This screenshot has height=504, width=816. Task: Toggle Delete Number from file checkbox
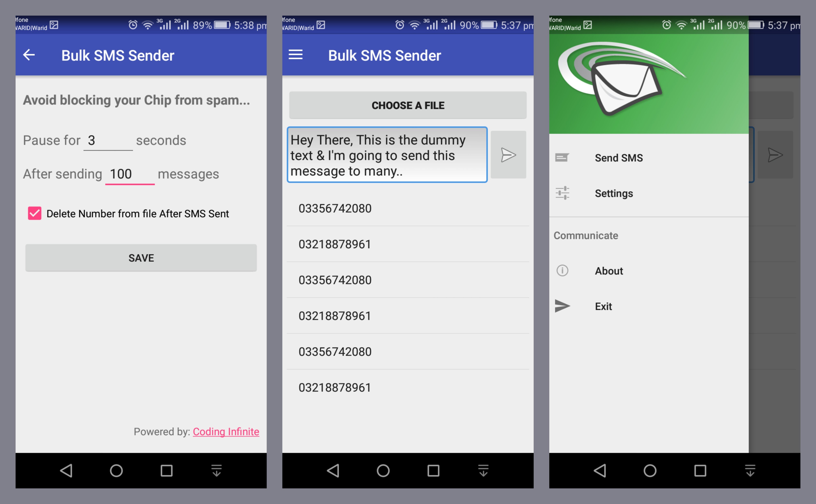[x=34, y=213]
